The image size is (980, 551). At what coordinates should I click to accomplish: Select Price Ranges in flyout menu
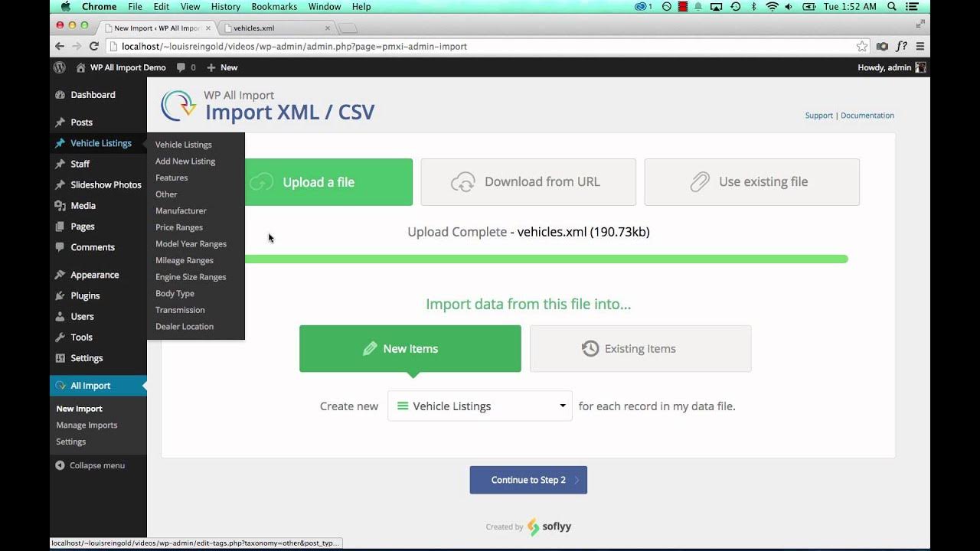[179, 227]
